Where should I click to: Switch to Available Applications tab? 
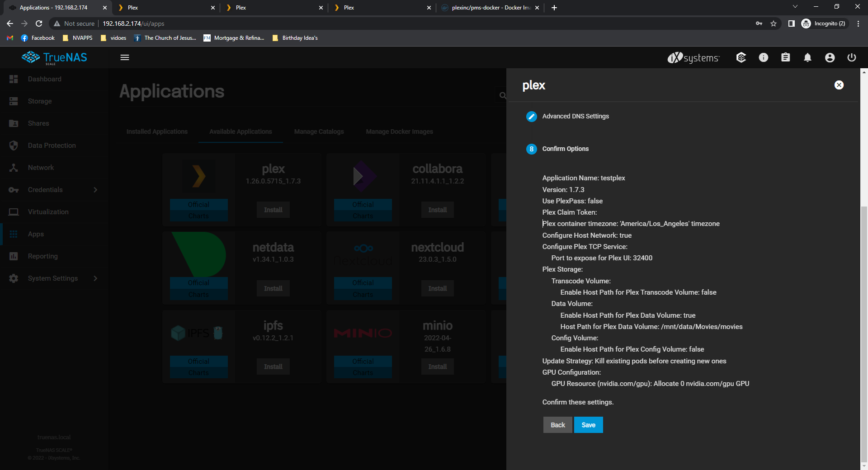(x=241, y=132)
